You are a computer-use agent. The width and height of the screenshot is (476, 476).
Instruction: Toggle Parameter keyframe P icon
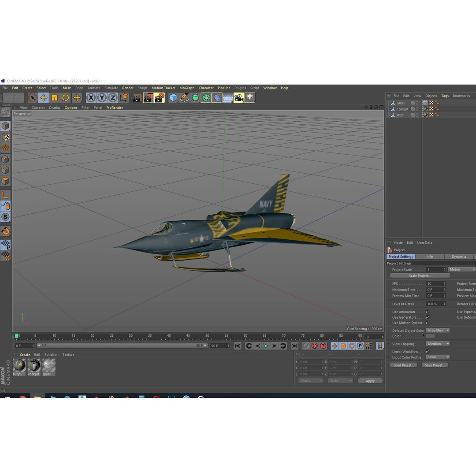360,346
